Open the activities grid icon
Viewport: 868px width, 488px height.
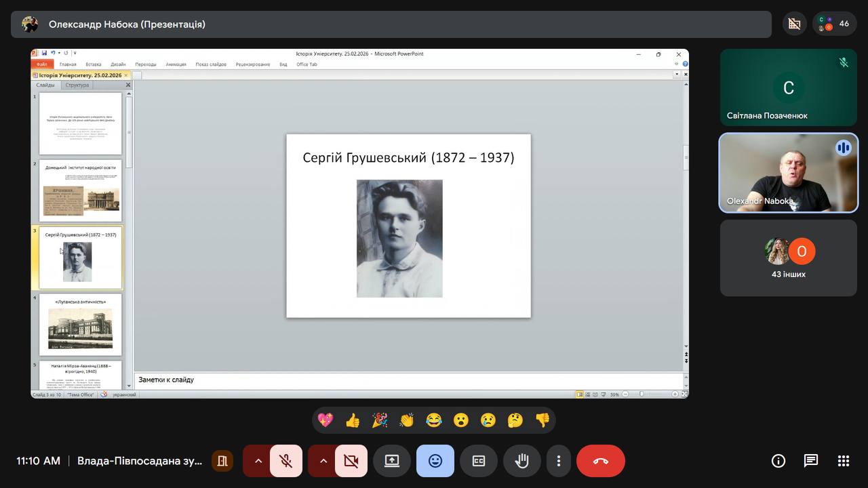pyautogui.click(x=843, y=461)
